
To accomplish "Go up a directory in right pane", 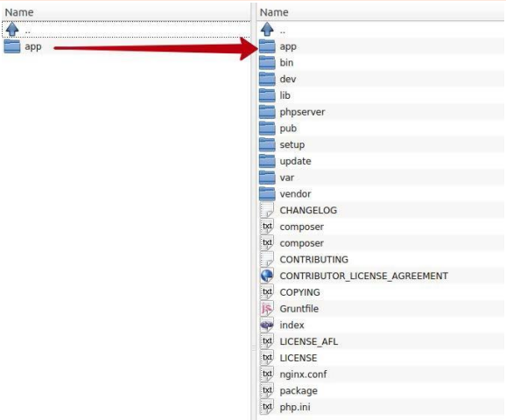I will click(382, 30).
